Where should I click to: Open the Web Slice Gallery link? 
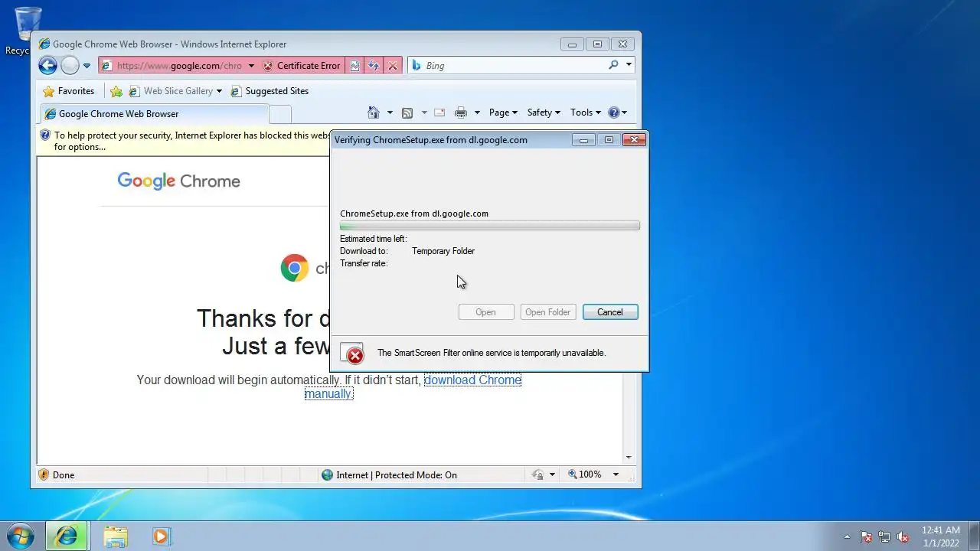pyautogui.click(x=171, y=91)
